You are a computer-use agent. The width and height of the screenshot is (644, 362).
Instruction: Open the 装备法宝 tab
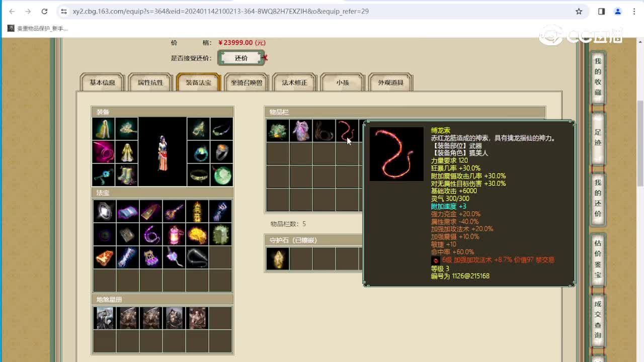tap(199, 82)
